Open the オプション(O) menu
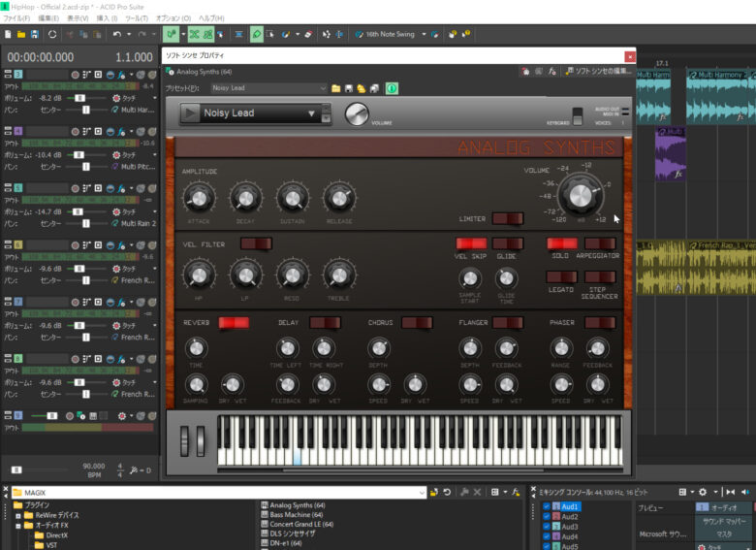Image resolution: width=756 pixels, height=550 pixels. [x=173, y=18]
